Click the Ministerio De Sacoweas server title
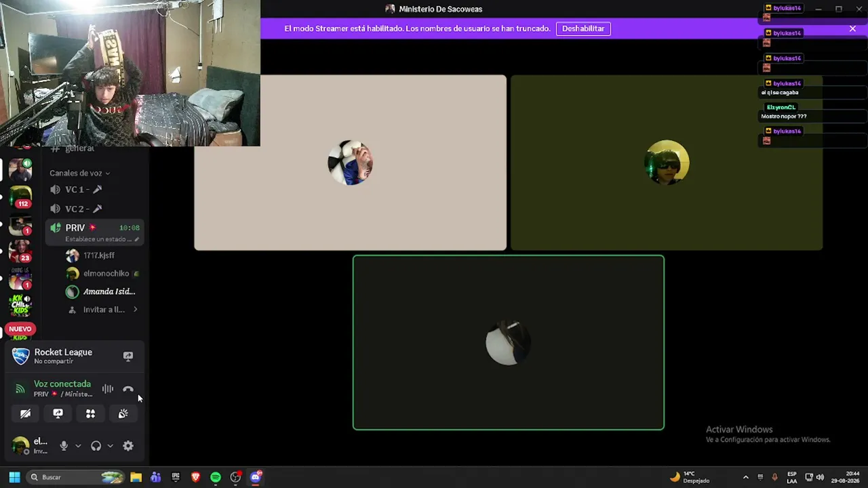This screenshot has width=868, height=488. tap(441, 9)
